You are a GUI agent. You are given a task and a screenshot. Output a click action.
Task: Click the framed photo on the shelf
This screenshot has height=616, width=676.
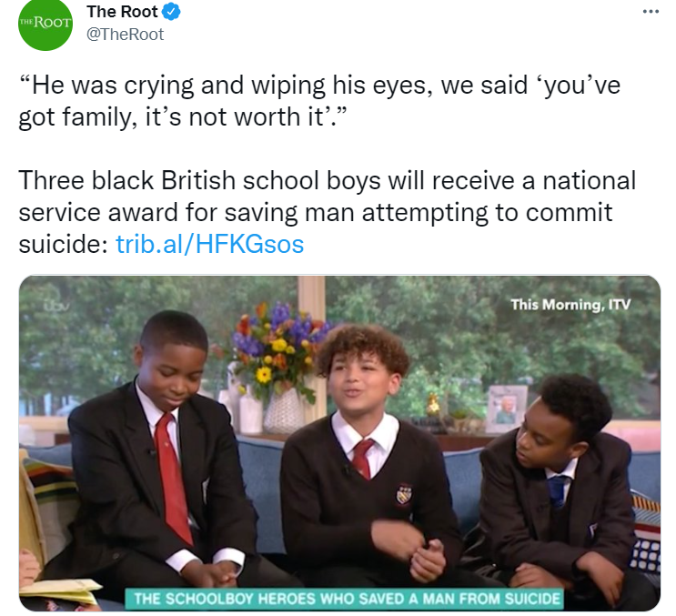click(x=507, y=409)
